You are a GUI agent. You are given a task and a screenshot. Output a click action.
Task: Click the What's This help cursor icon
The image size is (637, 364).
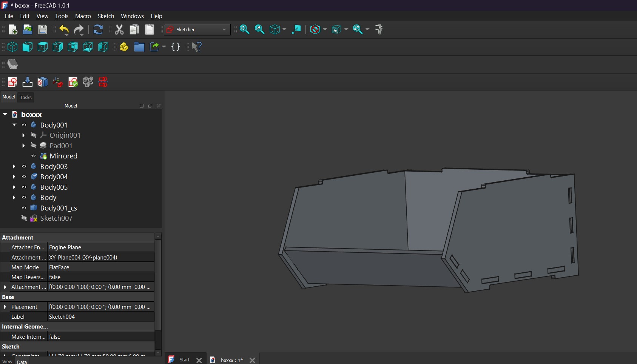196,47
